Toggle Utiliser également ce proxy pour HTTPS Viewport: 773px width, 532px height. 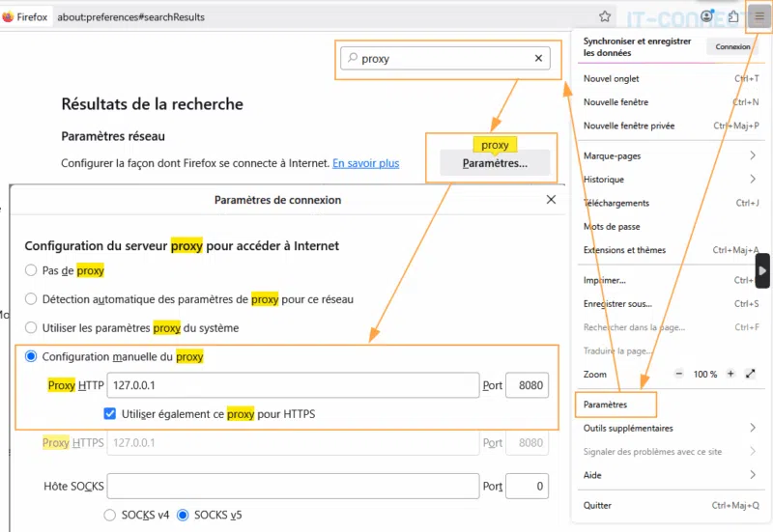tap(110, 414)
